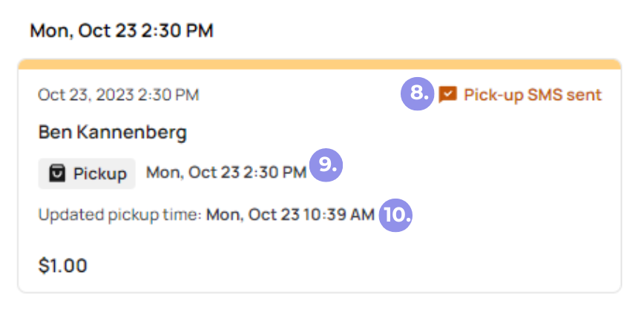Viewport: 644px width, 309px height.
Task: Click the Pickup shopping bag icon
Action: 57,173
